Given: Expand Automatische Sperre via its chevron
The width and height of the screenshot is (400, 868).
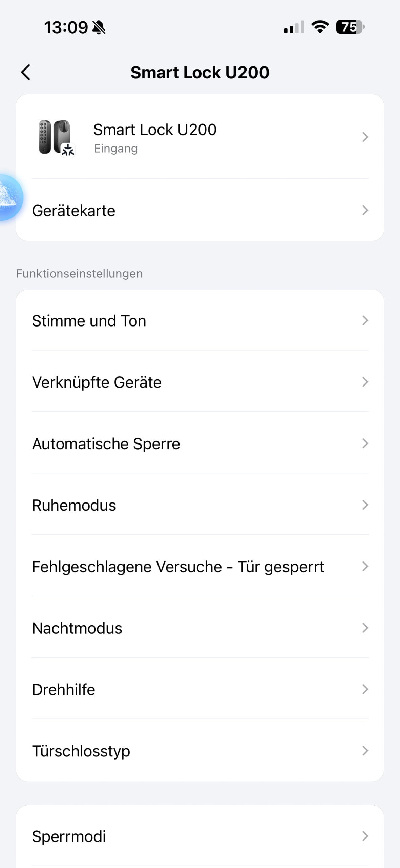Looking at the screenshot, I should (365, 443).
